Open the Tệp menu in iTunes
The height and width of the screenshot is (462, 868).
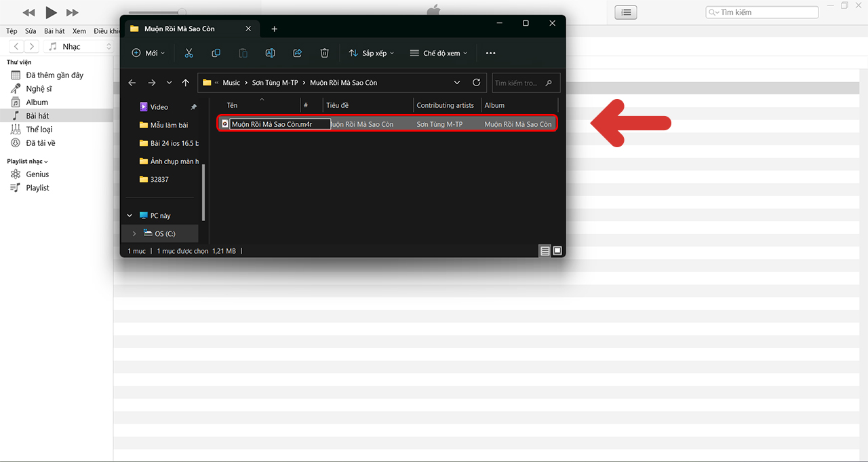(x=12, y=31)
